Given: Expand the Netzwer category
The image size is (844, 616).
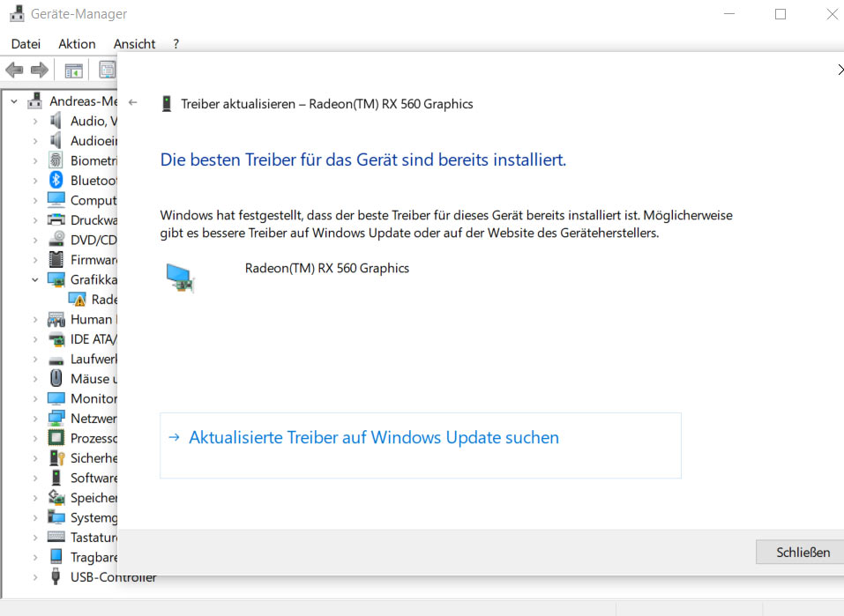Looking at the screenshot, I should [35, 419].
